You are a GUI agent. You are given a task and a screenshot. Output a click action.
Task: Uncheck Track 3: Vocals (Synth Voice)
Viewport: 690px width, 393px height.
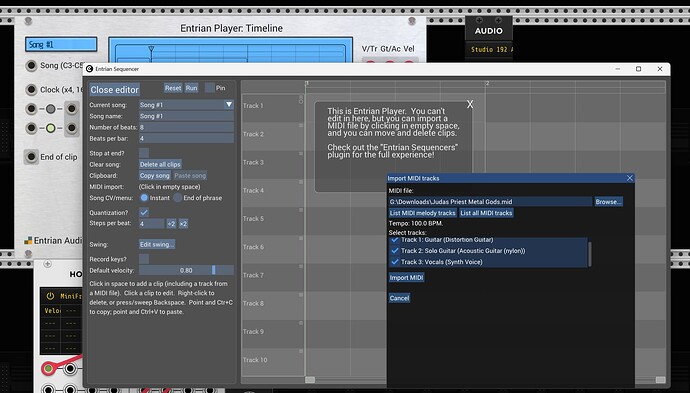click(395, 262)
